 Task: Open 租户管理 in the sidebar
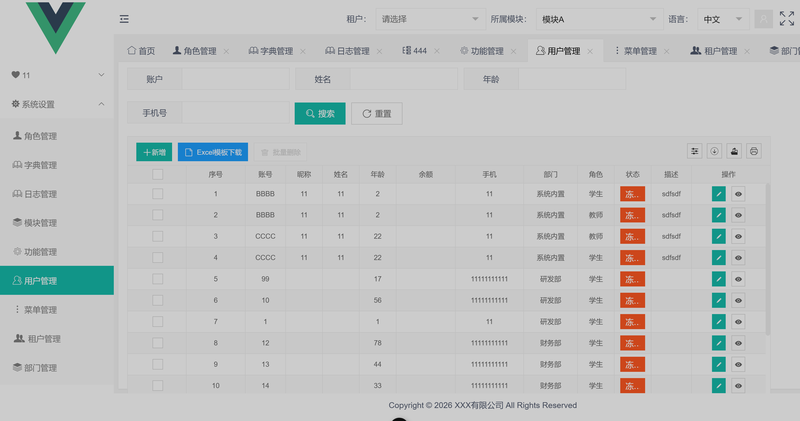point(57,338)
